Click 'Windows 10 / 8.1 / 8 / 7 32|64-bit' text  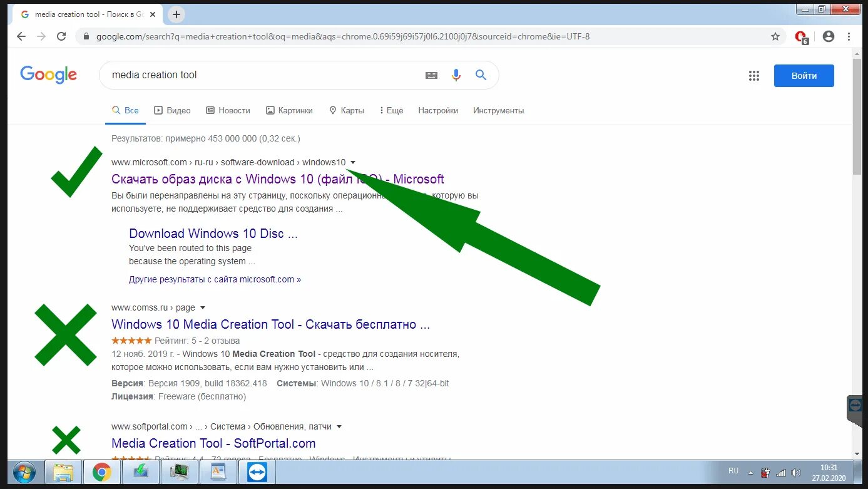pos(385,383)
